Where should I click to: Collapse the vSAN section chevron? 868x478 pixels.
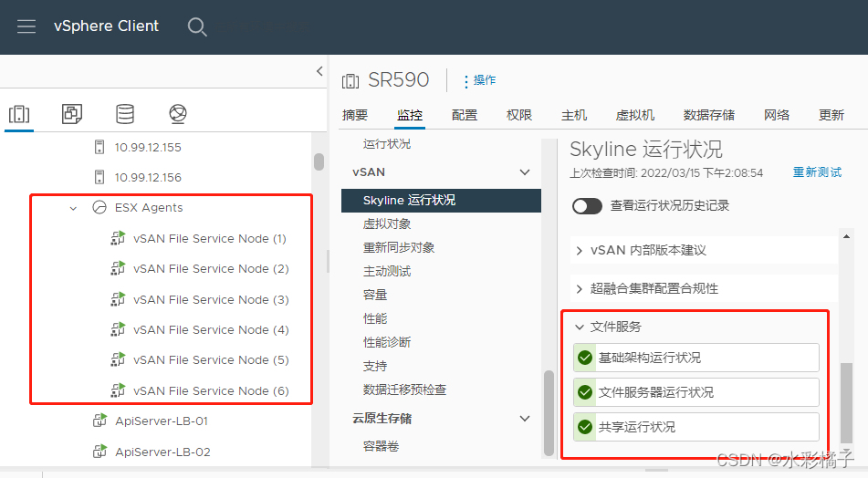tap(525, 172)
